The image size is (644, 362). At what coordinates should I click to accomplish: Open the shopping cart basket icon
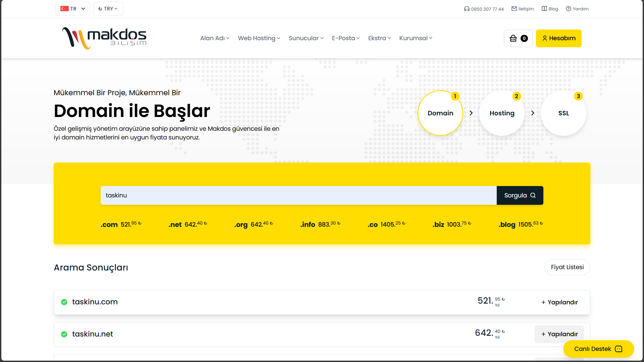[x=513, y=38]
